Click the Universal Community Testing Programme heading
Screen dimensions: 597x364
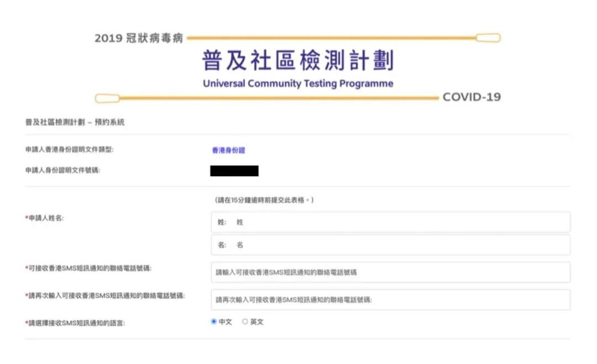click(x=298, y=84)
